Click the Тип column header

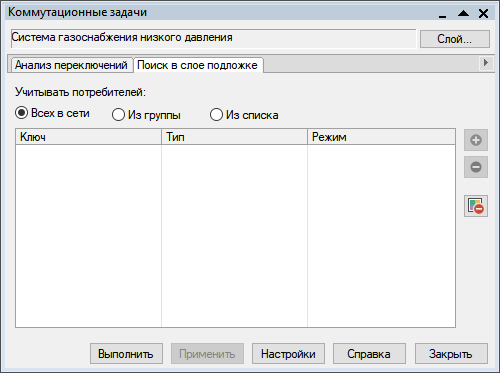234,137
